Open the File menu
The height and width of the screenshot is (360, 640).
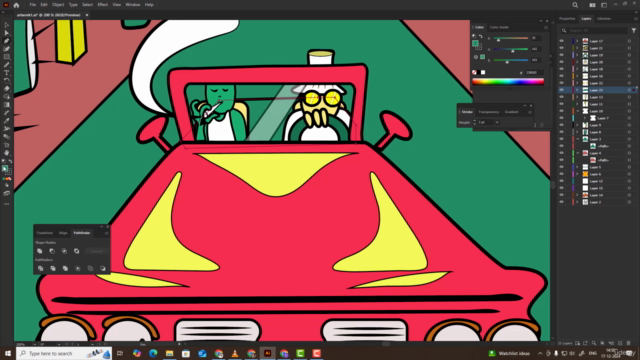point(33,5)
